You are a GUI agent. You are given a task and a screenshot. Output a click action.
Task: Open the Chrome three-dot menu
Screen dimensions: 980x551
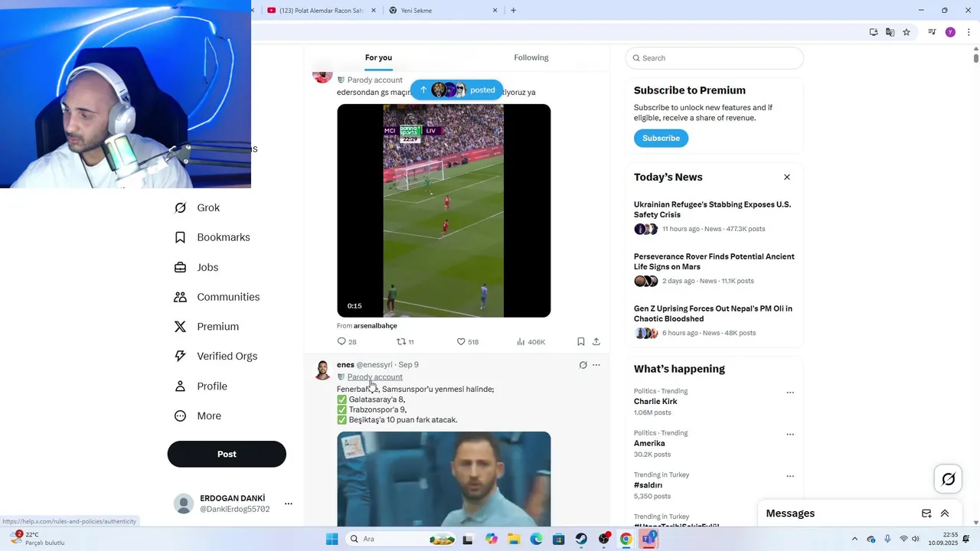[x=969, y=32]
